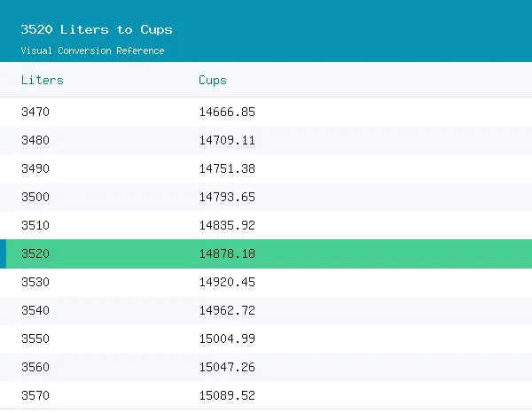Select the 3560 liters cell
Image resolution: width=532 pixels, height=413 pixels.
35,367
